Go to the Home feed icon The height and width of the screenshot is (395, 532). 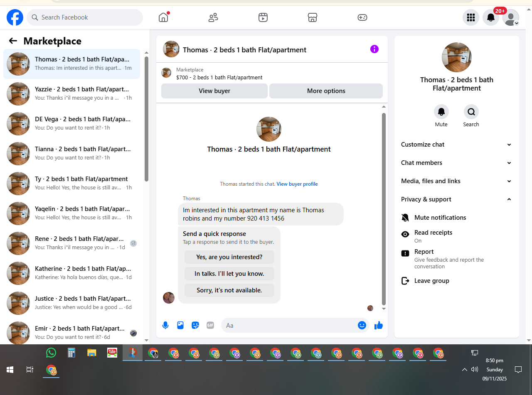[163, 17]
